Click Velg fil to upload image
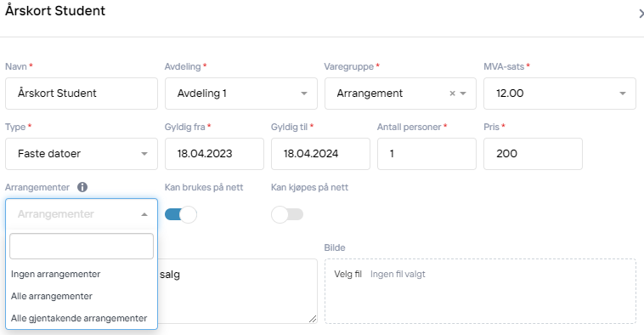Viewport: 644px width, 335px height. [x=347, y=274]
